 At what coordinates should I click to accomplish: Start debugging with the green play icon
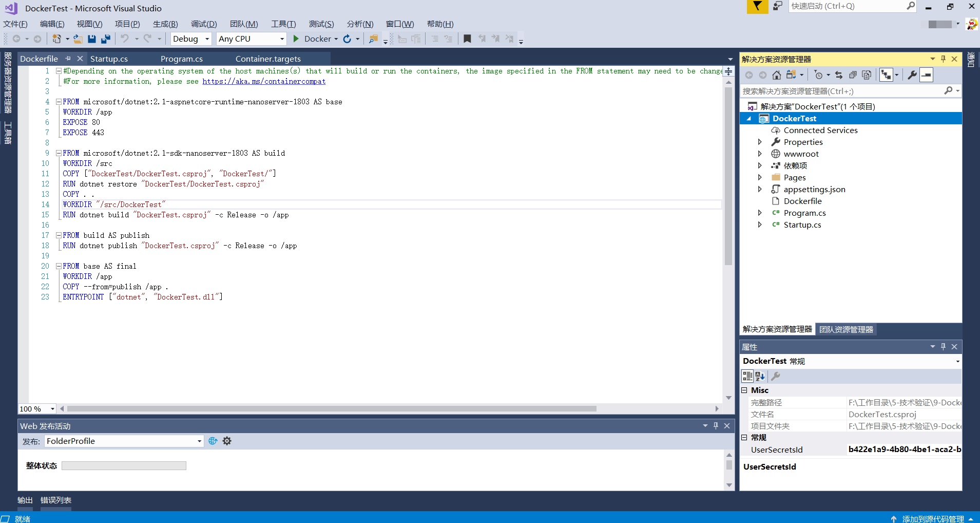(x=296, y=39)
